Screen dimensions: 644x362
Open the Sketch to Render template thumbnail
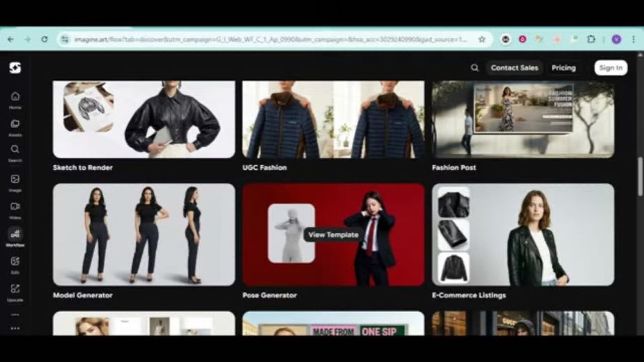pyautogui.click(x=144, y=119)
